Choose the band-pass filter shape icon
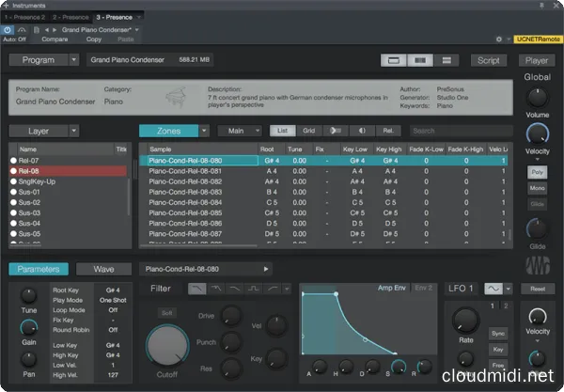 click(254, 289)
